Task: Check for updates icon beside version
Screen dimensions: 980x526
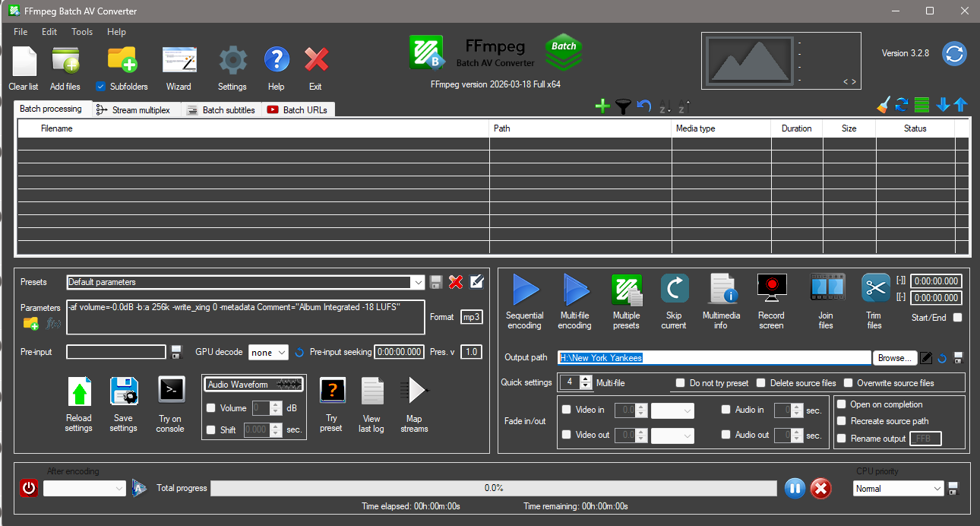Action: click(x=955, y=54)
